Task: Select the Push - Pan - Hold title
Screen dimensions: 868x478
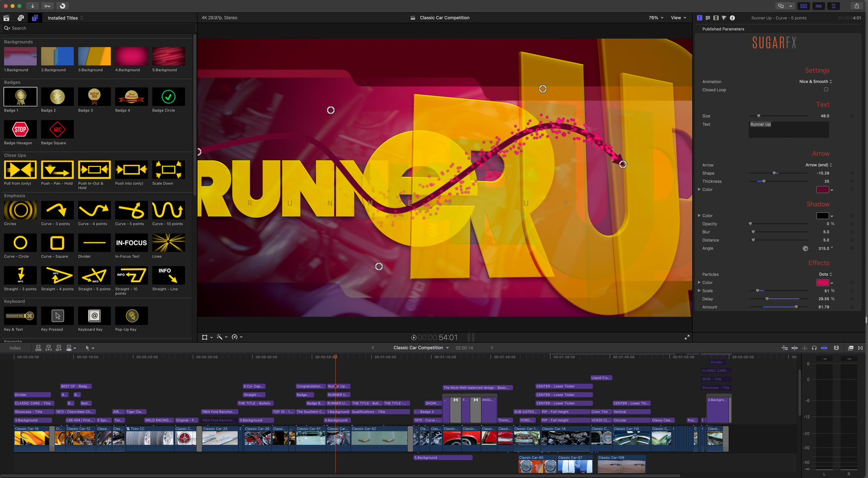Action: tap(58, 170)
